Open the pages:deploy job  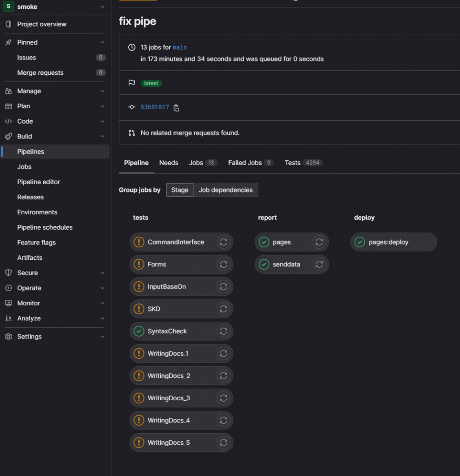(388, 242)
